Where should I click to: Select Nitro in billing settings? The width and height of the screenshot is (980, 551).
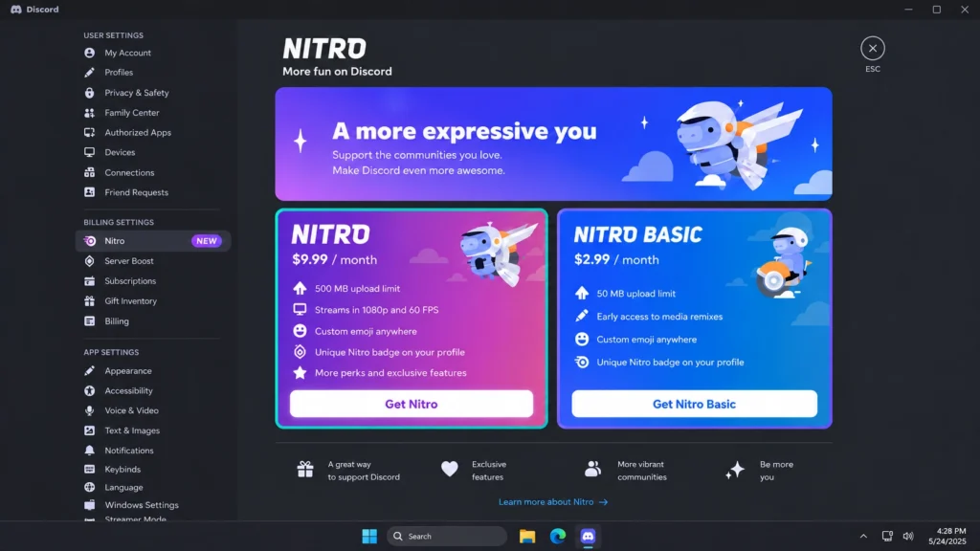click(x=152, y=241)
